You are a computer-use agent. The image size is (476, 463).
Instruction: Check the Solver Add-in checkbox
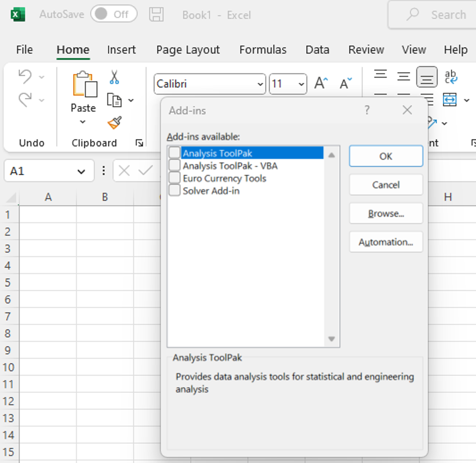click(x=174, y=190)
